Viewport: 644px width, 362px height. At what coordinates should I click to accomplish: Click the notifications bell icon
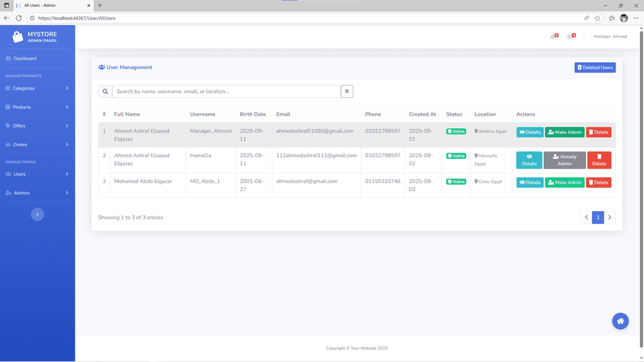(553, 36)
